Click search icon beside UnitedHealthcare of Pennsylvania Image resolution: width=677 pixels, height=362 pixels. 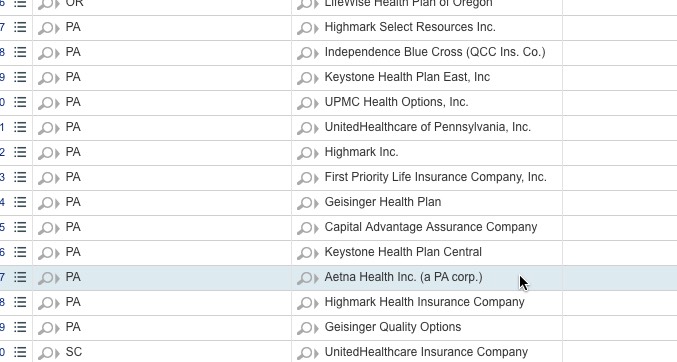pyautogui.click(x=308, y=128)
